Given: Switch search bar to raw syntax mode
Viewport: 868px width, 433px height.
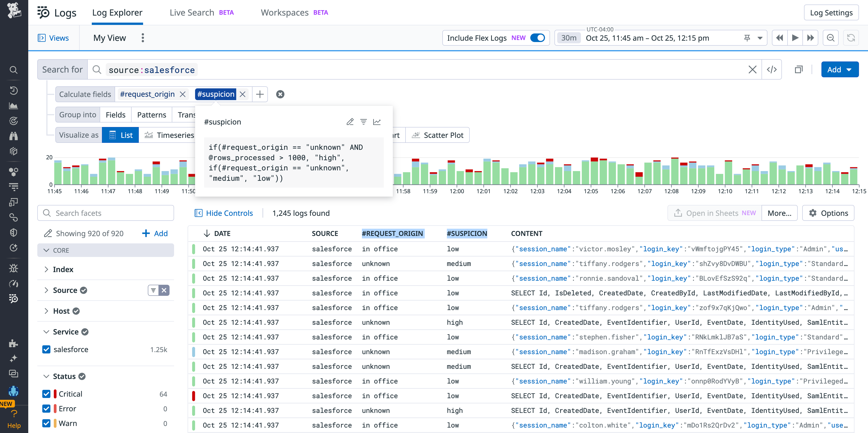Looking at the screenshot, I should [772, 69].
